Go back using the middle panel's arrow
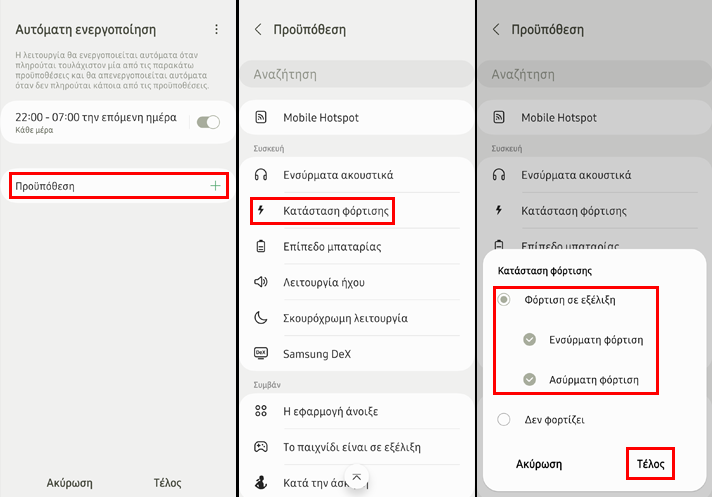This screenshot has width=712, height=497. coord(258,30)
